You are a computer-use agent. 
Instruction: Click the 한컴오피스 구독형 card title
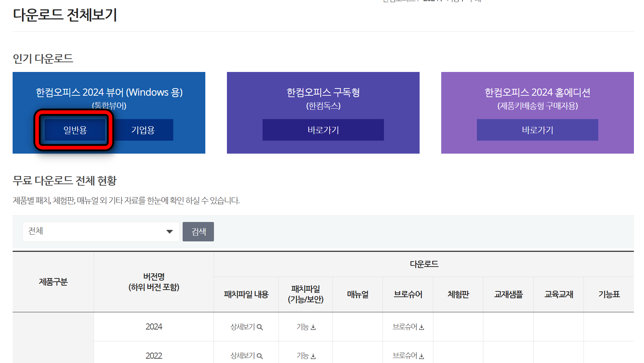pyautogui.click(x=323, y=92)
